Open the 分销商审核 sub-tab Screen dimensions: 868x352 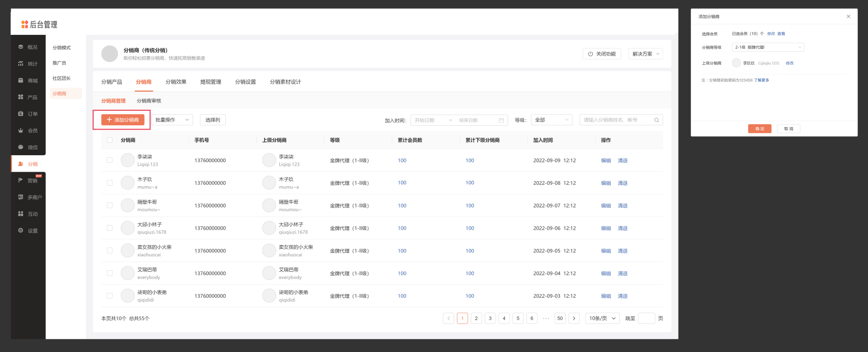tap(149, 101)
